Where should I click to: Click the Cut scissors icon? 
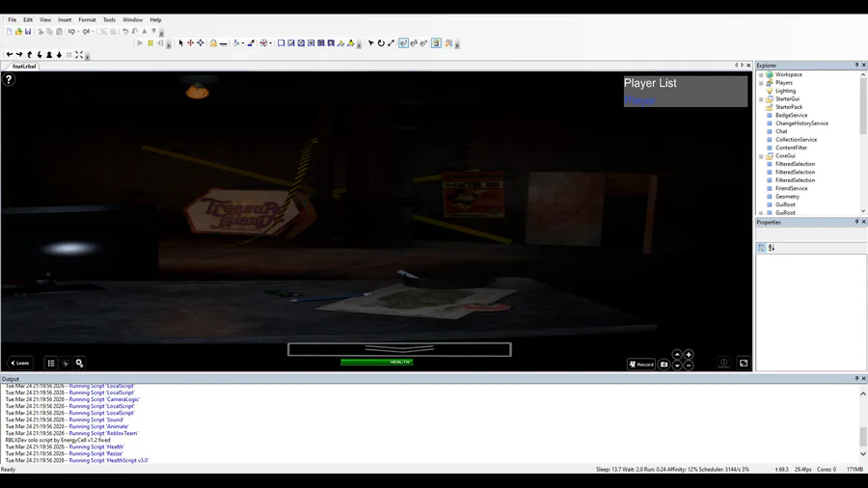coord(41,32)
